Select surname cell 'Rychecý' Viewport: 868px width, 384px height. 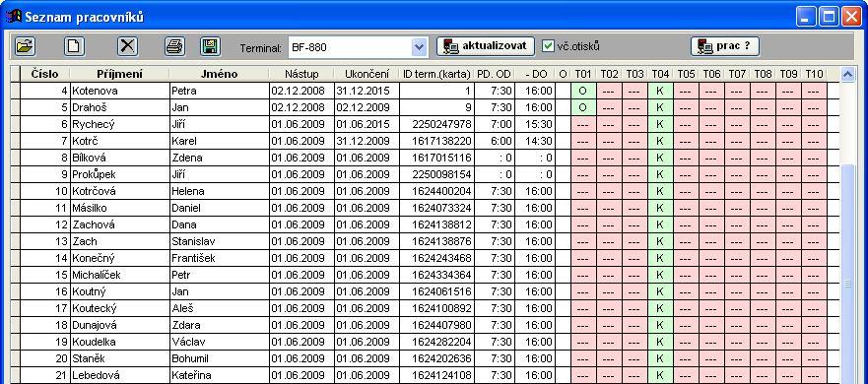pos(119,124)
